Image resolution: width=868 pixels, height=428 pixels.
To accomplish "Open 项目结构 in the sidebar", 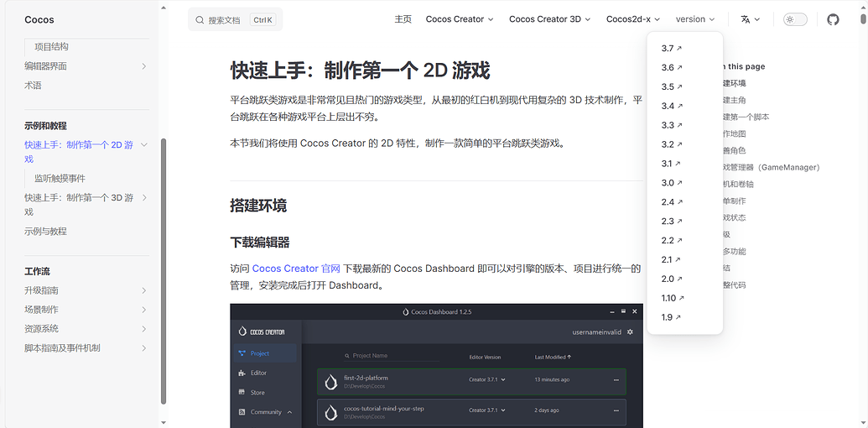I will point(51,47).
